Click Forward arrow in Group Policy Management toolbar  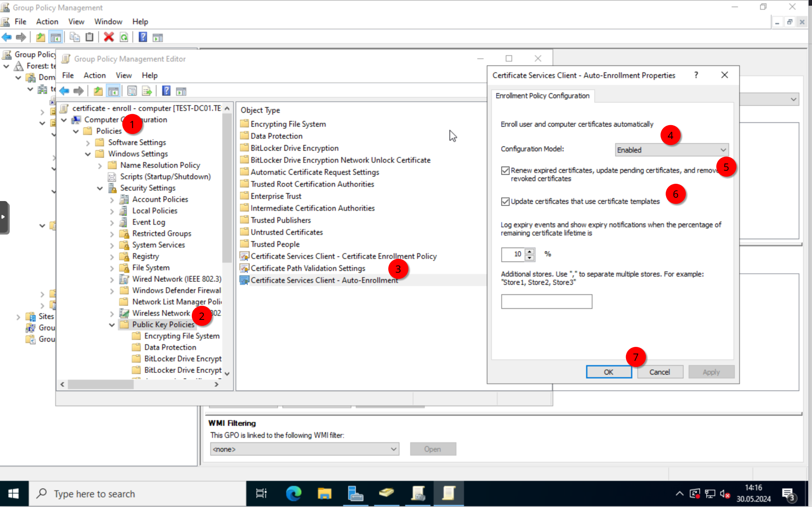click(x=21, y=38)
